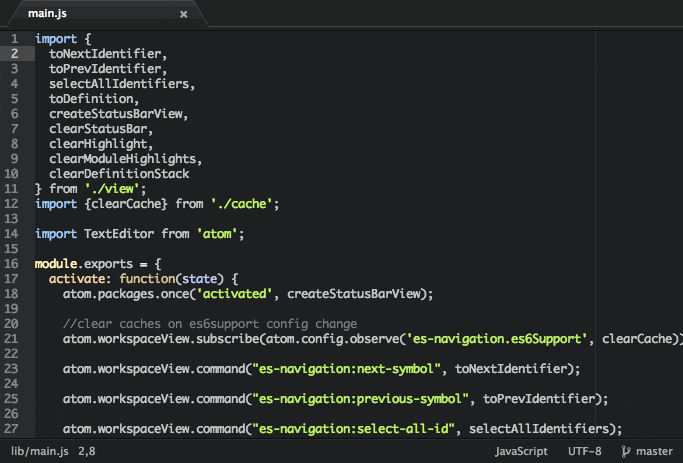Viewport: 683px width, 463px height.
Task: Select line number 1 in the gutter
Action: coord(14,38)
